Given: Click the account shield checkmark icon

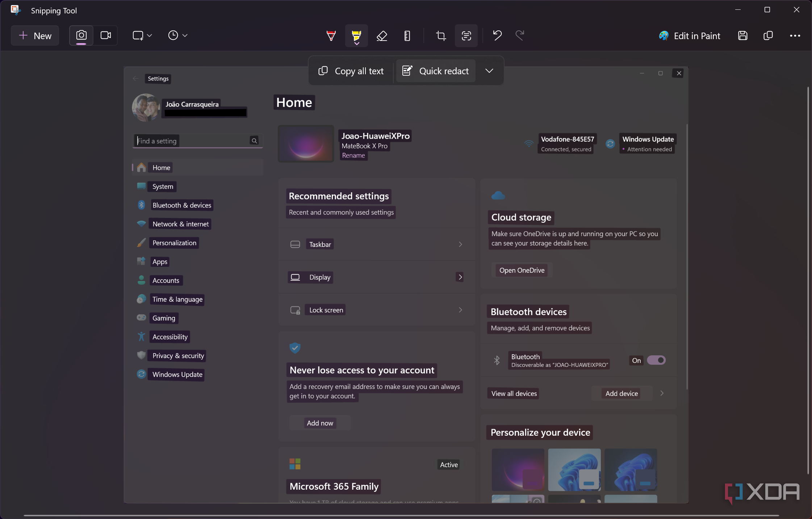Looking at the screenshot, I should (295, 348).
